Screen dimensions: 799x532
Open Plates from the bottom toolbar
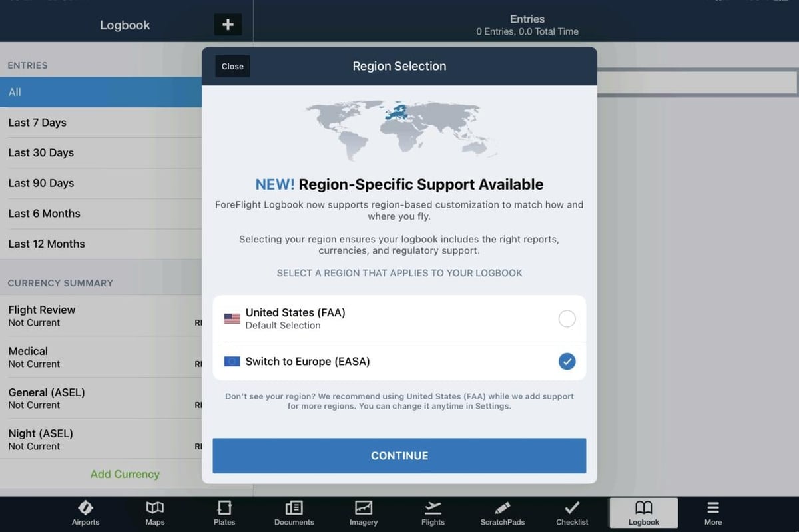[x=224, y=512]
